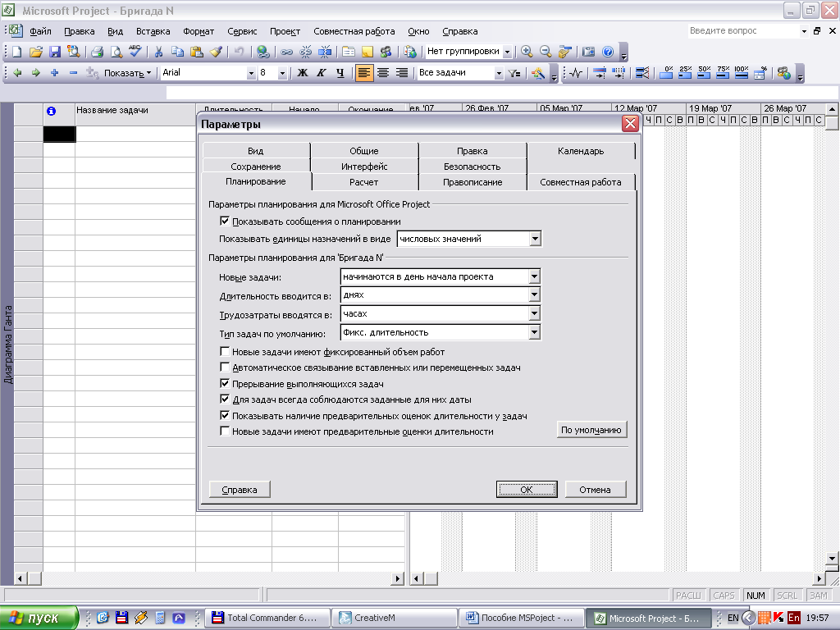Click the Link Tasks chain icon
The width and height of the screenshot is (840, 630).
286,52
